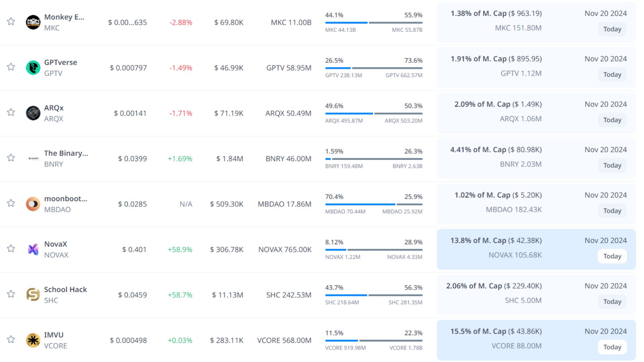Toggle the School Hack favorite star
Screen dimensions: 644x362
coord(11,294)
